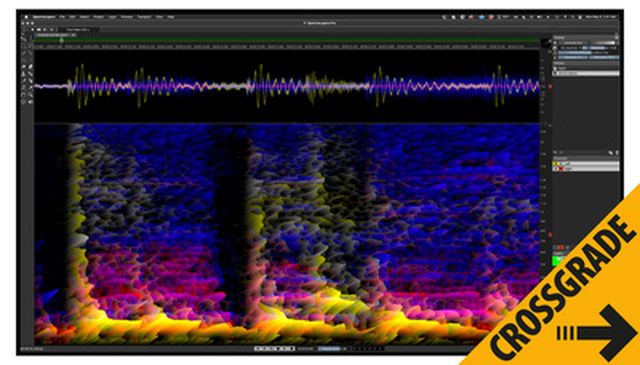Close the Display panel with its corner button
Image resolution: width=640 pixels, height=365 pixels.
pyautogui.click(x=617, y=37)
